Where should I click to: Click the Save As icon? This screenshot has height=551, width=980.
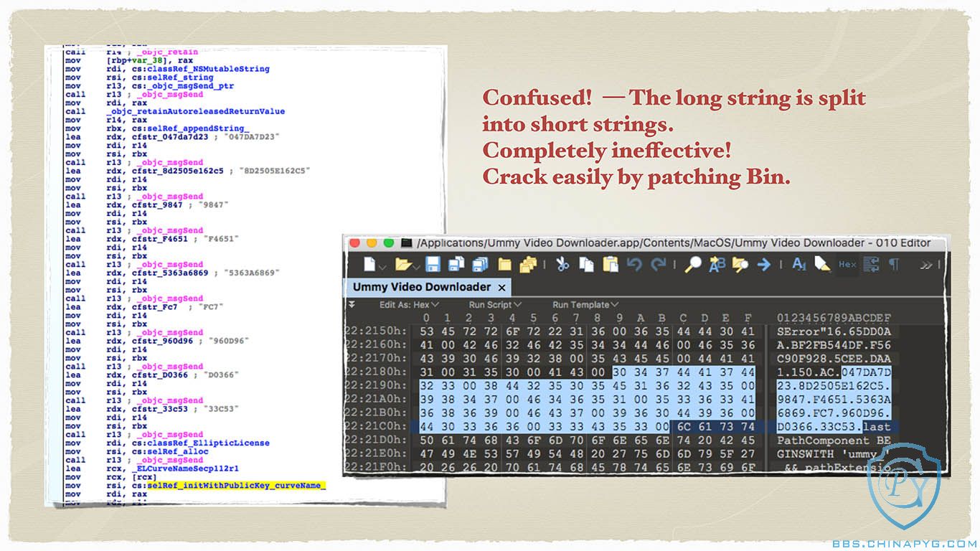pos(457,265)
